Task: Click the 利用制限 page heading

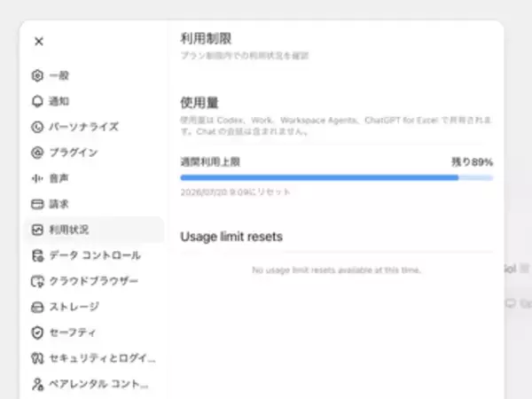Action: pyautogui.click(x=206, y=38)
